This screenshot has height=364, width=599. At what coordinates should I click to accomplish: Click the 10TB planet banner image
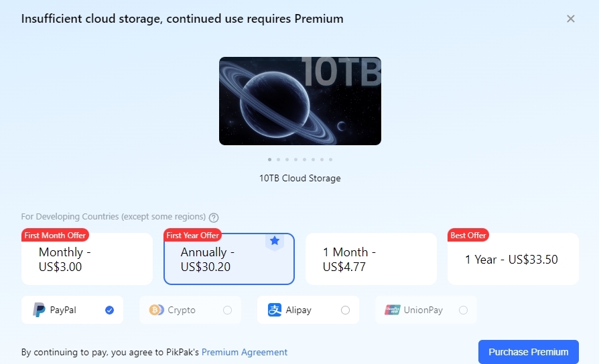pyautogui.click(x=300, y=101)
